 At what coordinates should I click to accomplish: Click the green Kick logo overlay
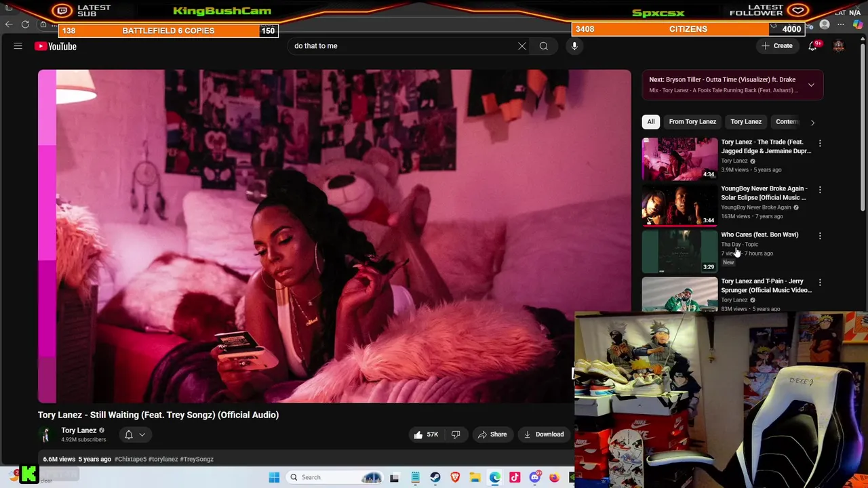(28, 475)
